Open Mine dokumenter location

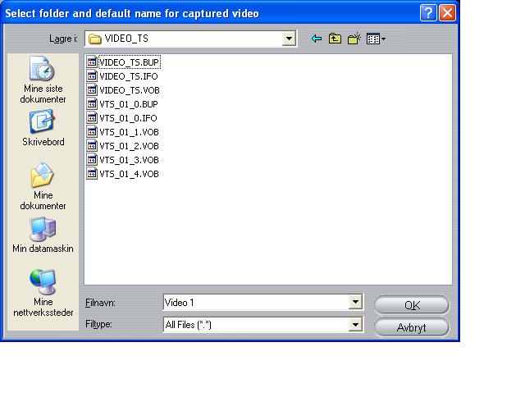pos(43,186)
